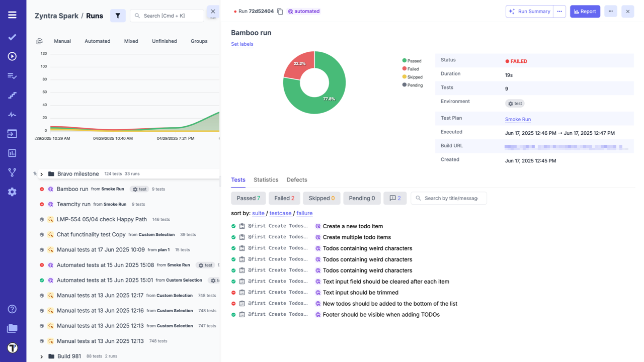Open the branching versions icon in sidebar

point(13,172)
